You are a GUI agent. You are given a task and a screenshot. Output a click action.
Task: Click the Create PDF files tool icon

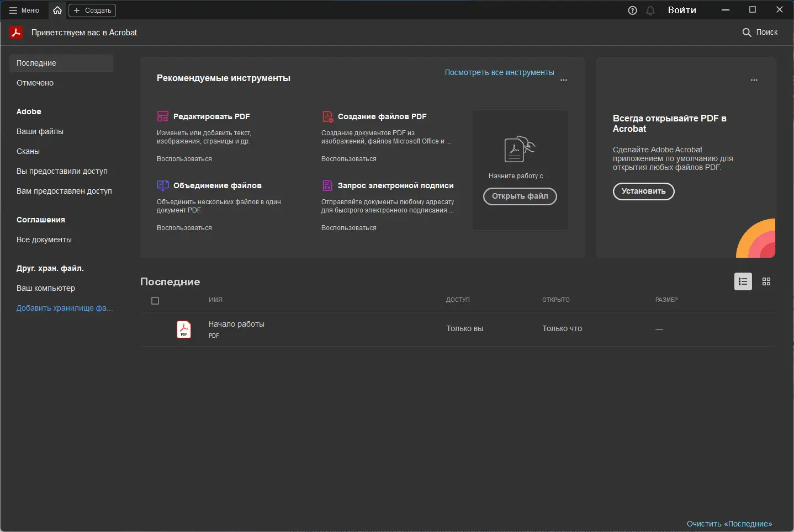[327, 116]
